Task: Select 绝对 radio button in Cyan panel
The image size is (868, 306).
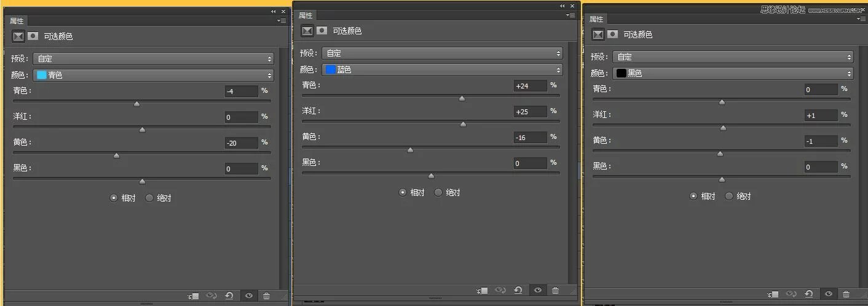Action: (x=149, y=198)
